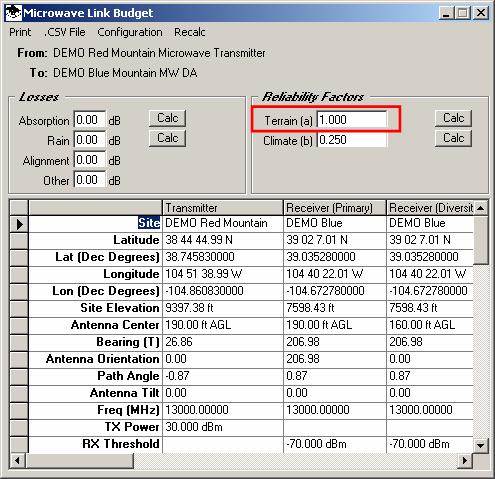The height and width of the screenshot is (479, 495).
Task: Click Calc button next to Rain loss
Action: pyautogui.click(x=167, y=138)
